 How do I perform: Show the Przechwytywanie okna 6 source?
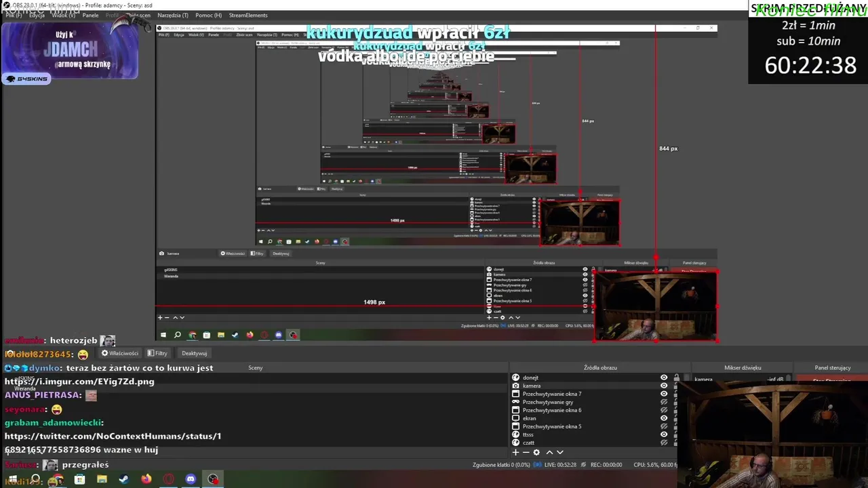click(x=664, y=410)
